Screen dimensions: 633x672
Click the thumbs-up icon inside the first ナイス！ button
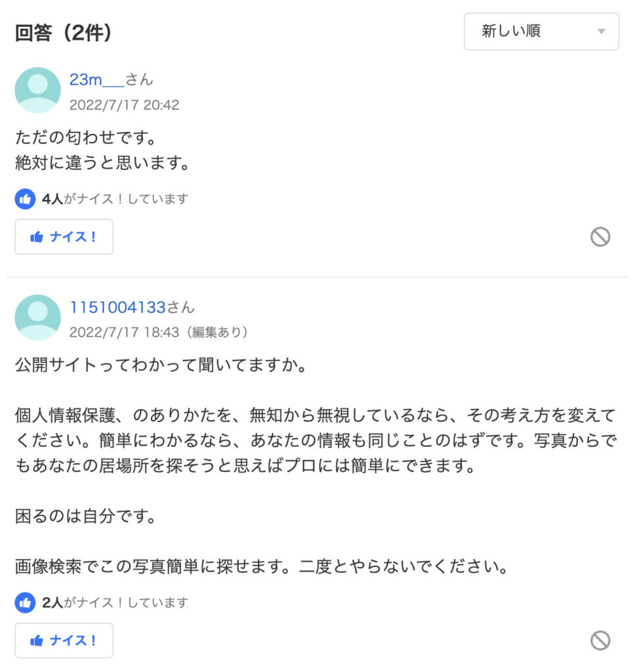pyautogui.click(x=37, y=237)
